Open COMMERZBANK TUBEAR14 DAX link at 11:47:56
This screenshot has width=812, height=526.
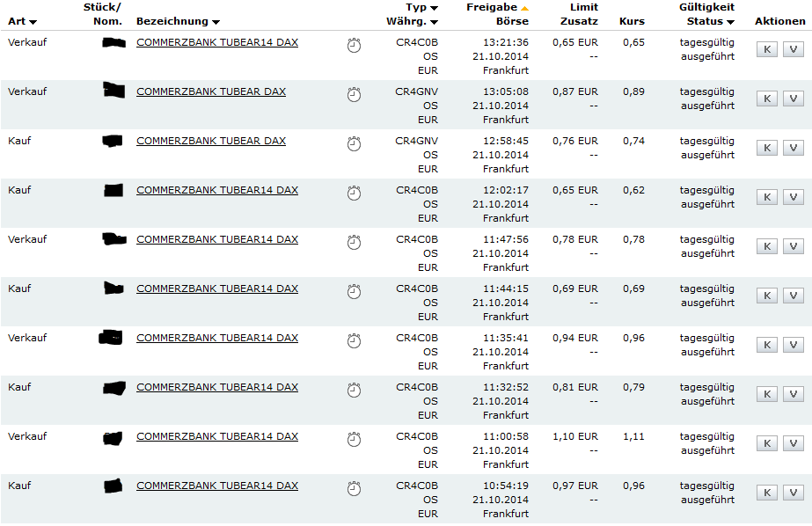click(x=217, y=239)
